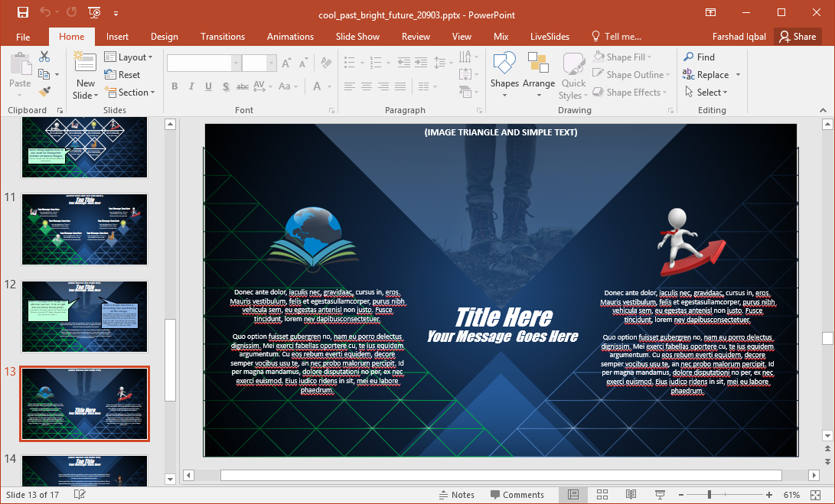Screen dimensions: 835x504
Task: Save the presentation with the floppy icon
Action: click(23, 13)
